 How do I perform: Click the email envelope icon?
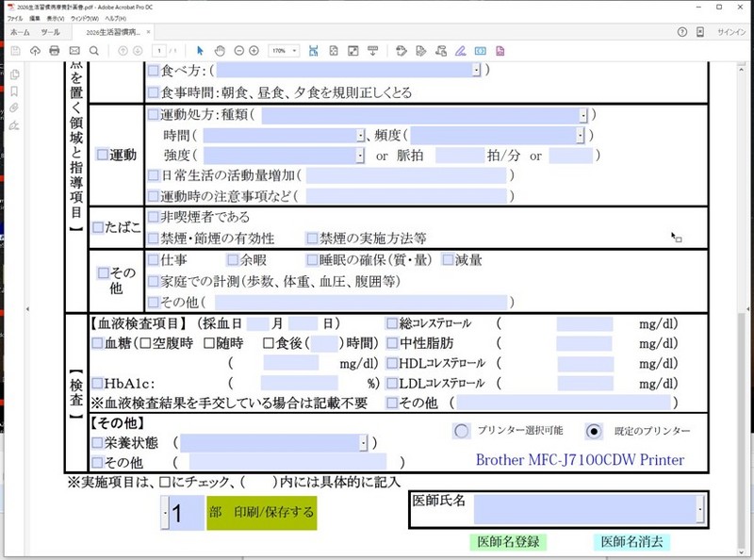click(x=74, y=51)
